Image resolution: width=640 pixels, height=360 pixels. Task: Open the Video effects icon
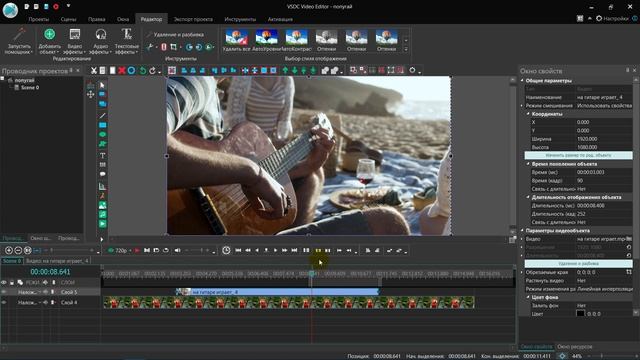click(75, 35)
